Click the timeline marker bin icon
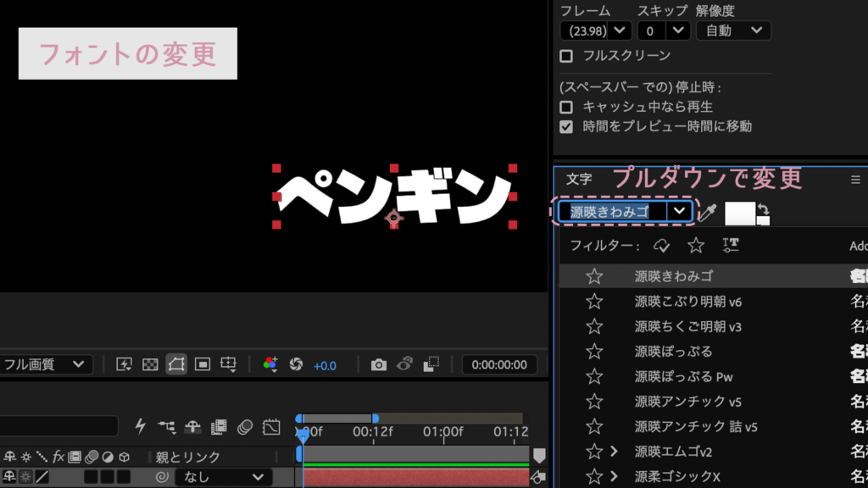The height and width of the screenshot is (488, 868). click(539, 456)
